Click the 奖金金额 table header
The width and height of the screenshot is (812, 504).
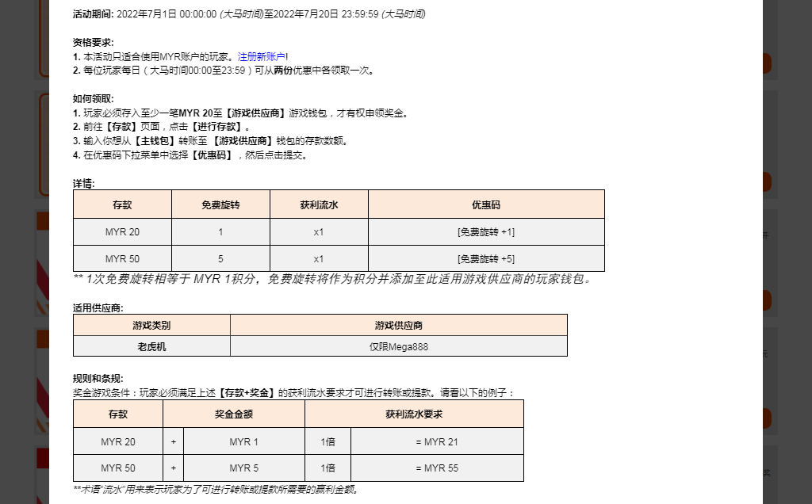233,414
